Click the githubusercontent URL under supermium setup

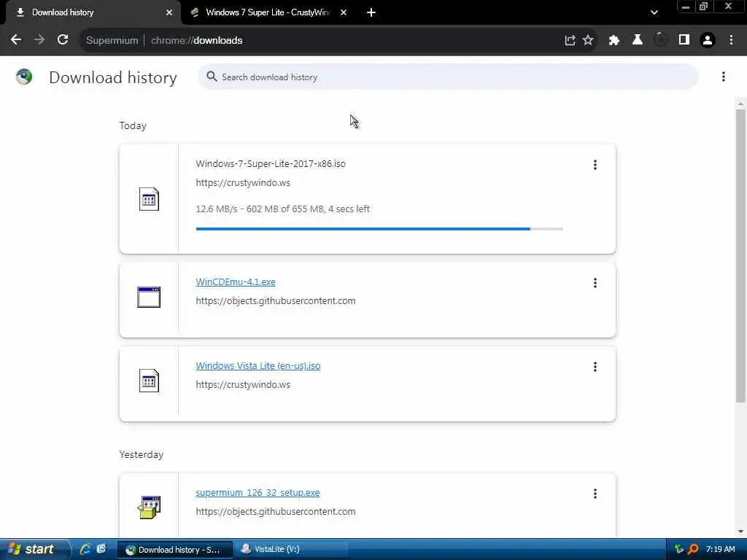point(275,511)
